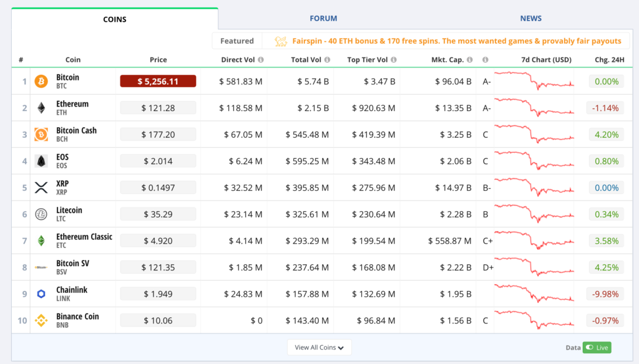Screen dimensions: 639x364
Task: Click Binance Coin -0.97% change badge
Action: pos(605,320)
